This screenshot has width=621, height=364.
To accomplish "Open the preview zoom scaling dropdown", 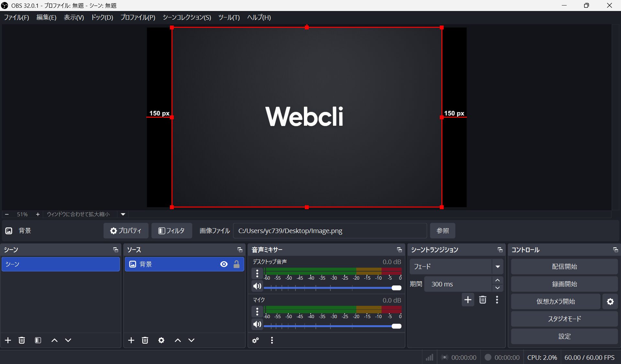I will (x=123, y=214).
